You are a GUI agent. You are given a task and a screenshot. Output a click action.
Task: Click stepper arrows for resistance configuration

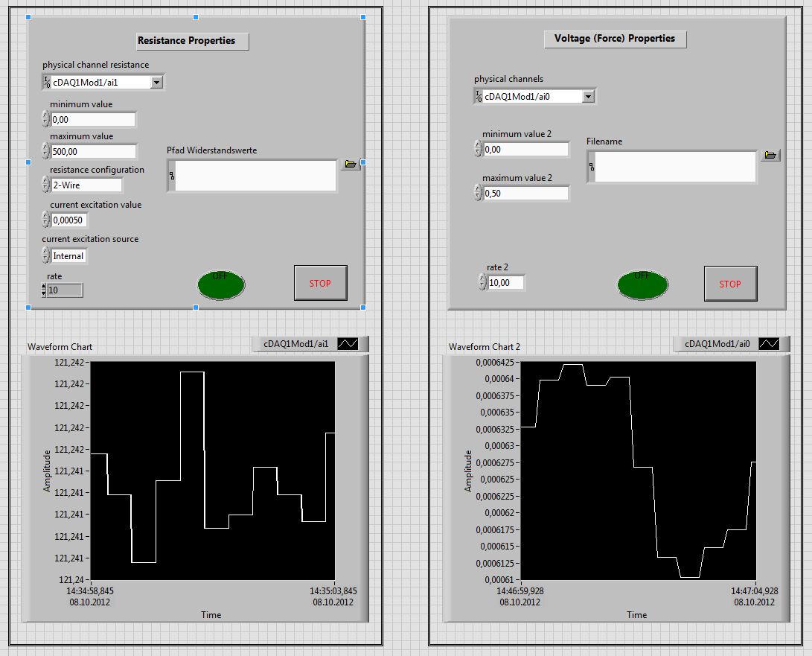45,185
